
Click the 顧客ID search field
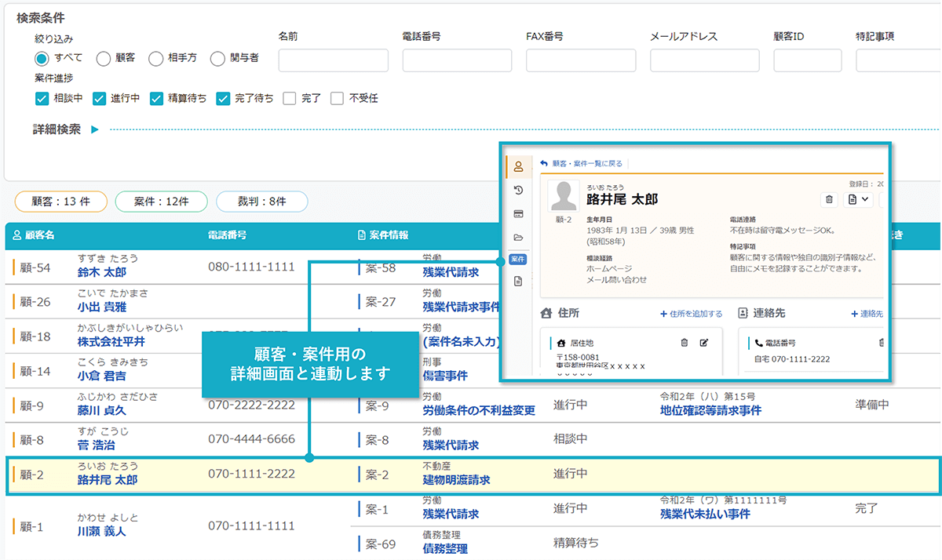tap(807, 60)
